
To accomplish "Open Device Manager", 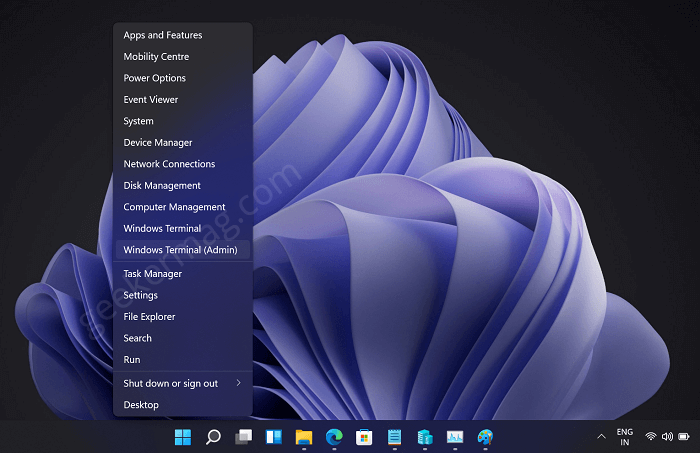I will click(x=183, y=142).
